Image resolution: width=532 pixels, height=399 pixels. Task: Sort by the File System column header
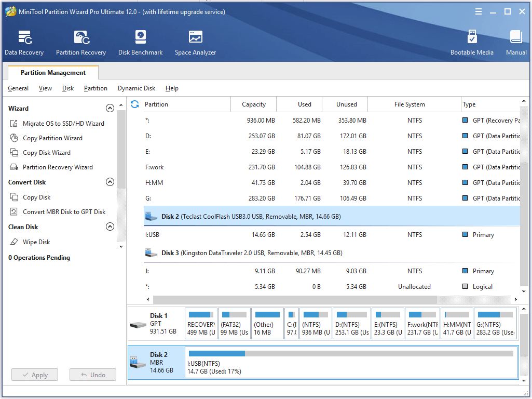click(414, 104)
